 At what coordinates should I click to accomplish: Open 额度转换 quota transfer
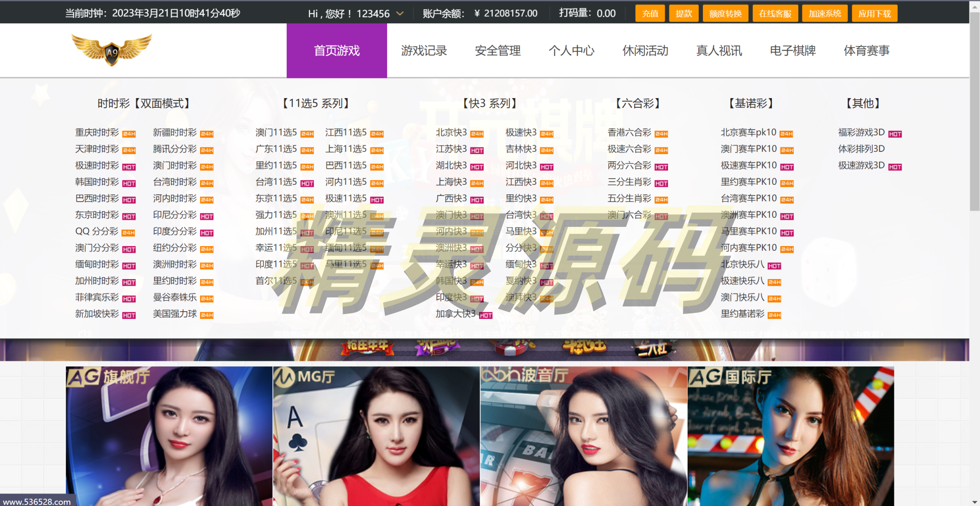click(x=725, y=13)
